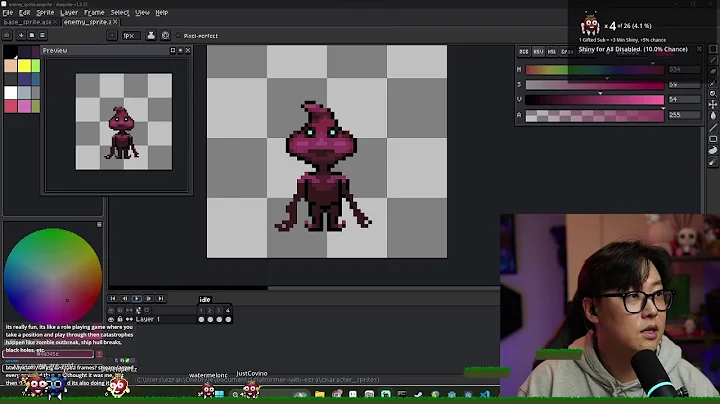
Task: Select frame 1 in timeline header
Action: [201, 310]
